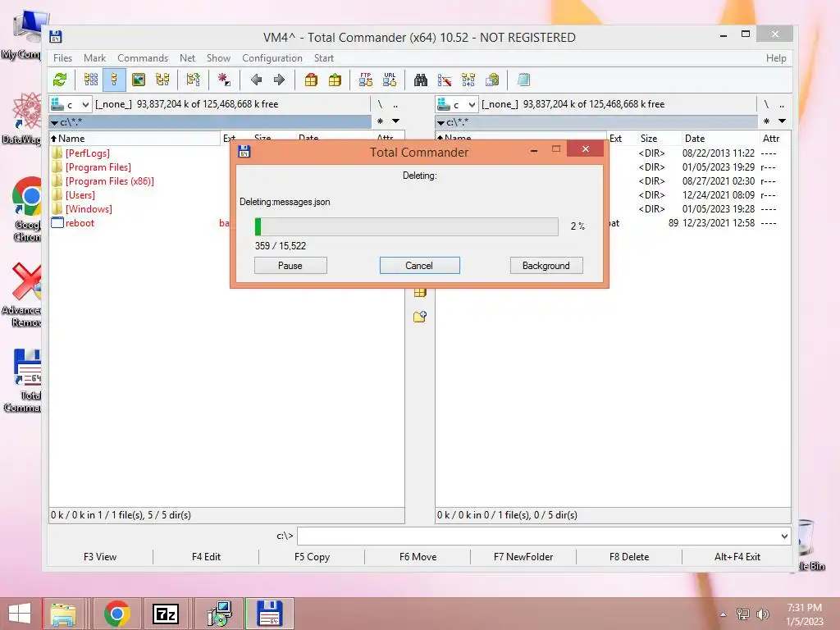Open the Multi-rename tool icon

(445, 80)
